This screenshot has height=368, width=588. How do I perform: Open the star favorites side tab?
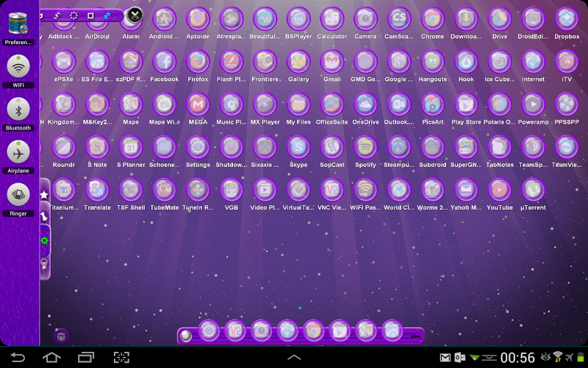[x=44, y=194]
